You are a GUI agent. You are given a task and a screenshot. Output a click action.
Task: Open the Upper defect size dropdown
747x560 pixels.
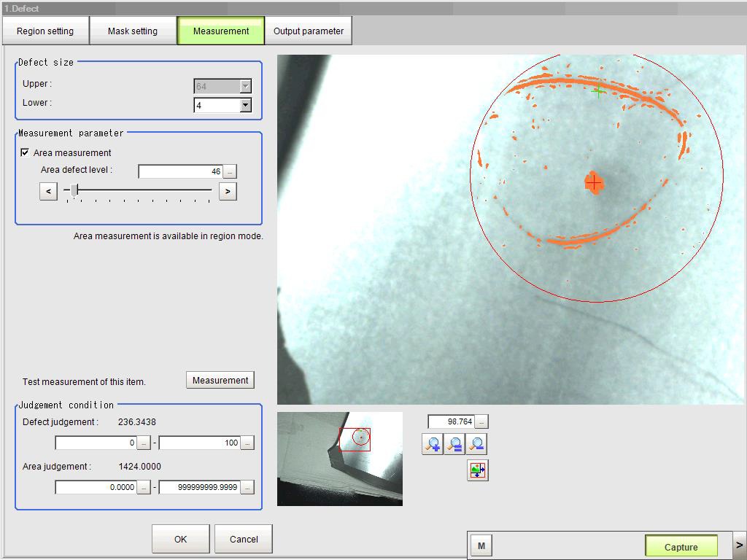(x=245, y=86)
